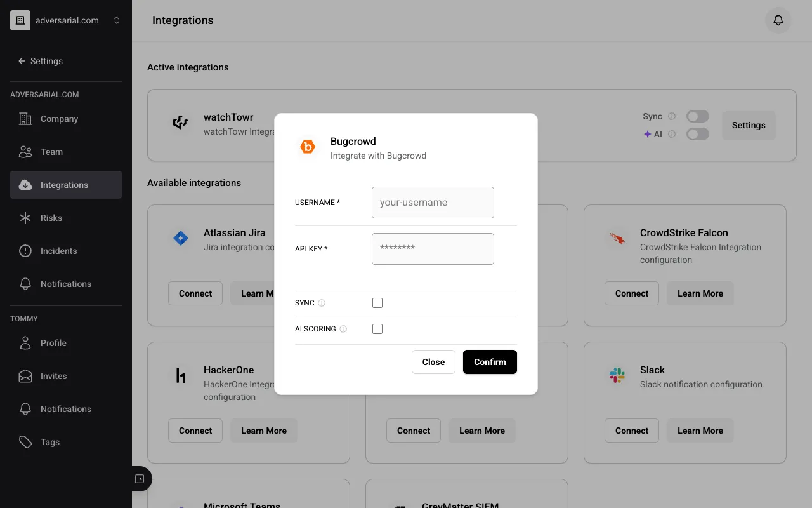
Task: Click the Profile person icon
Action: 25,343
